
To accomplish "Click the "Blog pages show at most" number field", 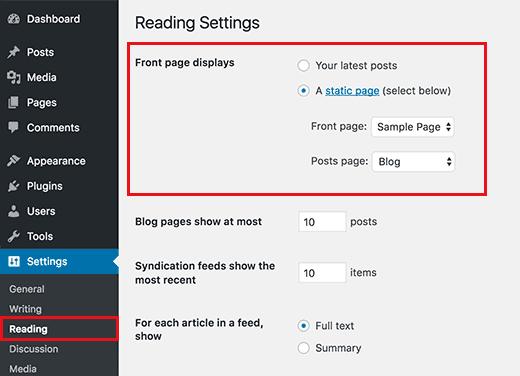I will click(322, 222).
